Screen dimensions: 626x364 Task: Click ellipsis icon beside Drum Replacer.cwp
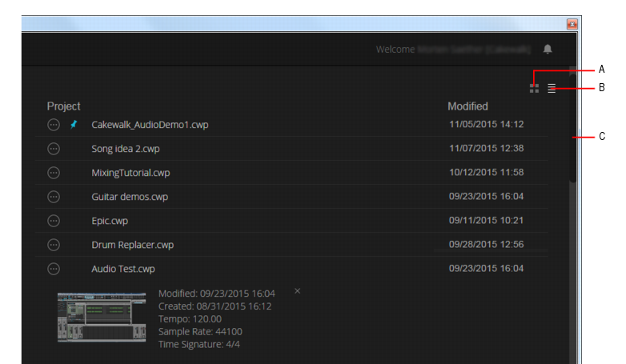tap(54, 245)
